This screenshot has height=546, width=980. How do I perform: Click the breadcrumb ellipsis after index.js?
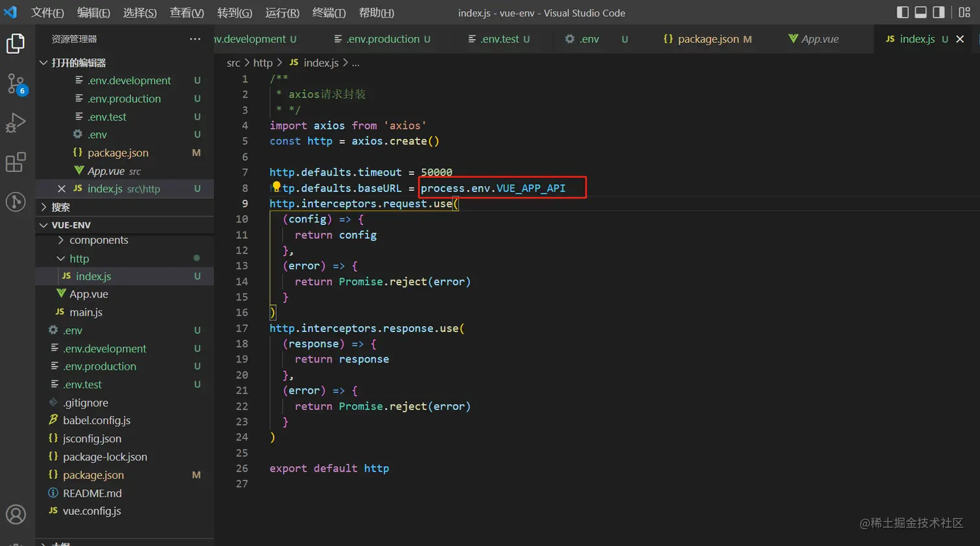coord(355,63)
